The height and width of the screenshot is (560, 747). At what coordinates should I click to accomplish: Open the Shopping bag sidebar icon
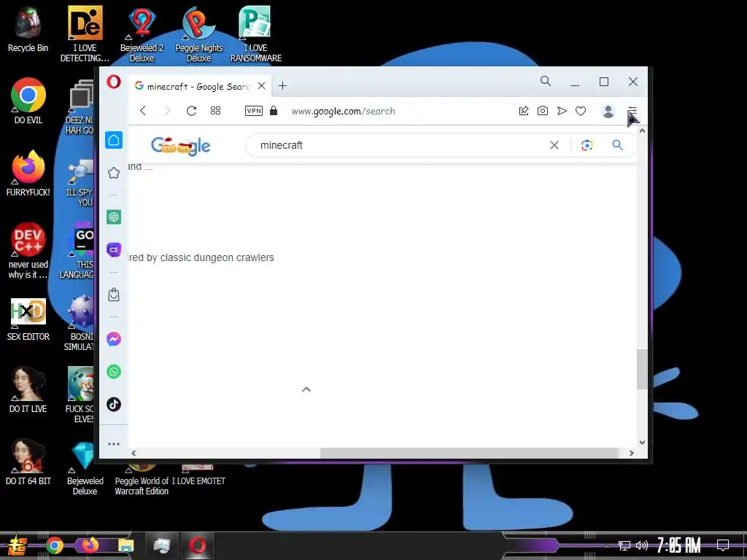113,295
